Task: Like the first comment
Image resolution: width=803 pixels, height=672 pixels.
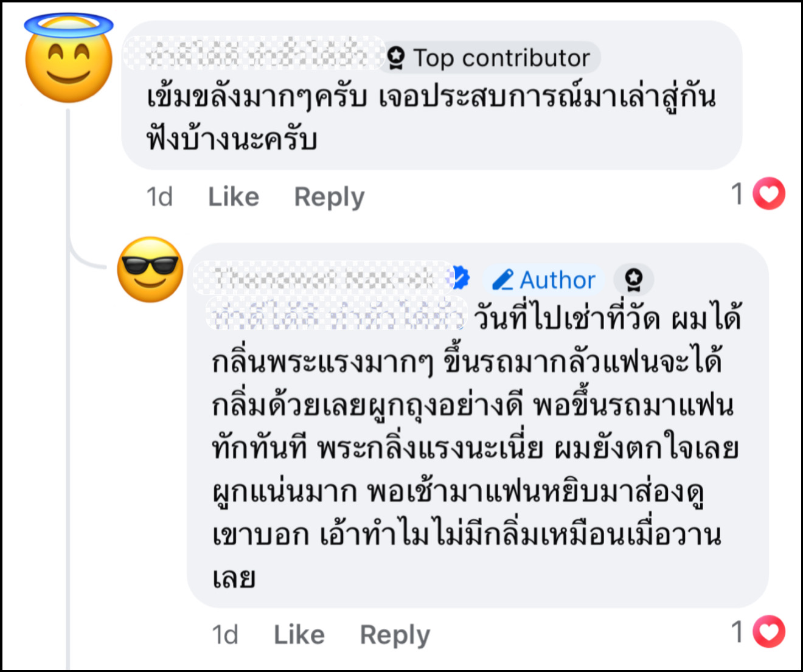Action: pos(234,196)
